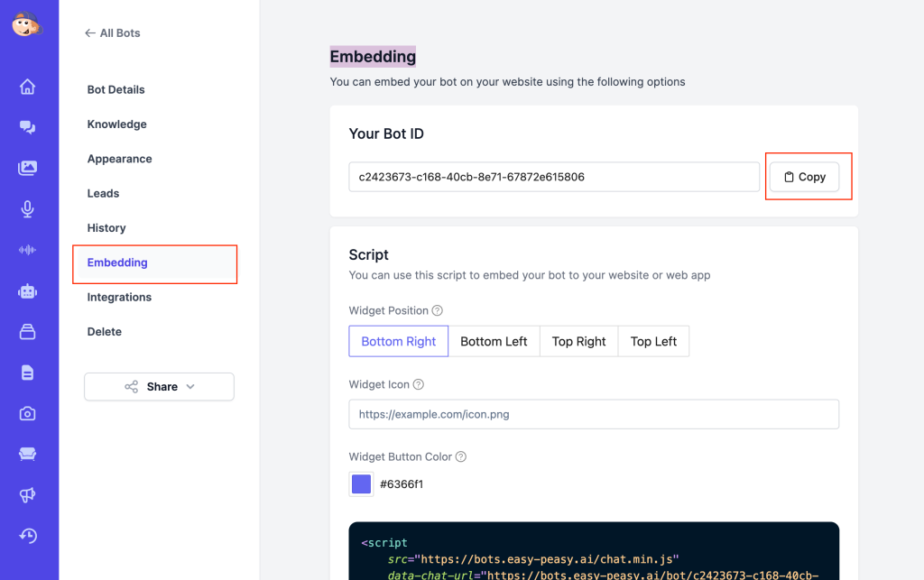Click the Widget Icon URL field

(594, 415)
